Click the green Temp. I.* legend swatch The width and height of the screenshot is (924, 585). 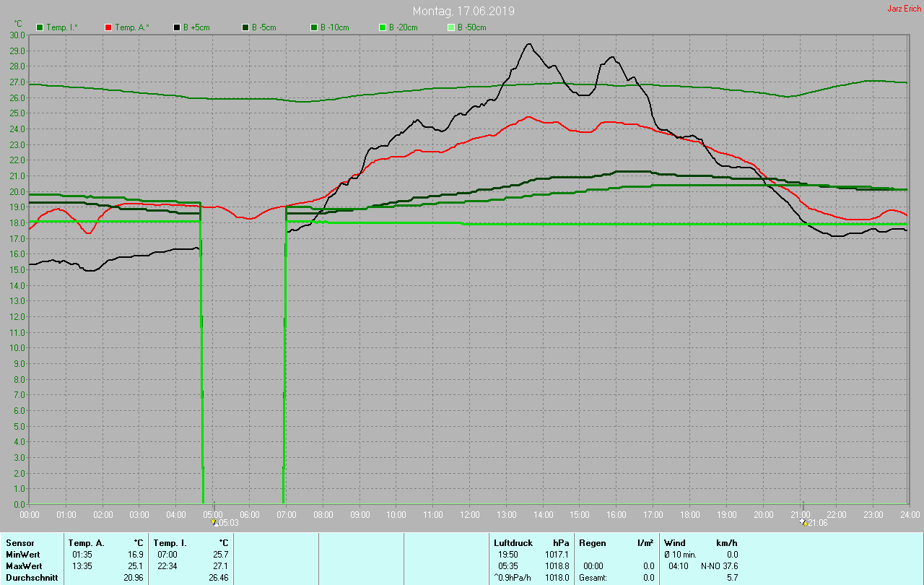(40, 27)
